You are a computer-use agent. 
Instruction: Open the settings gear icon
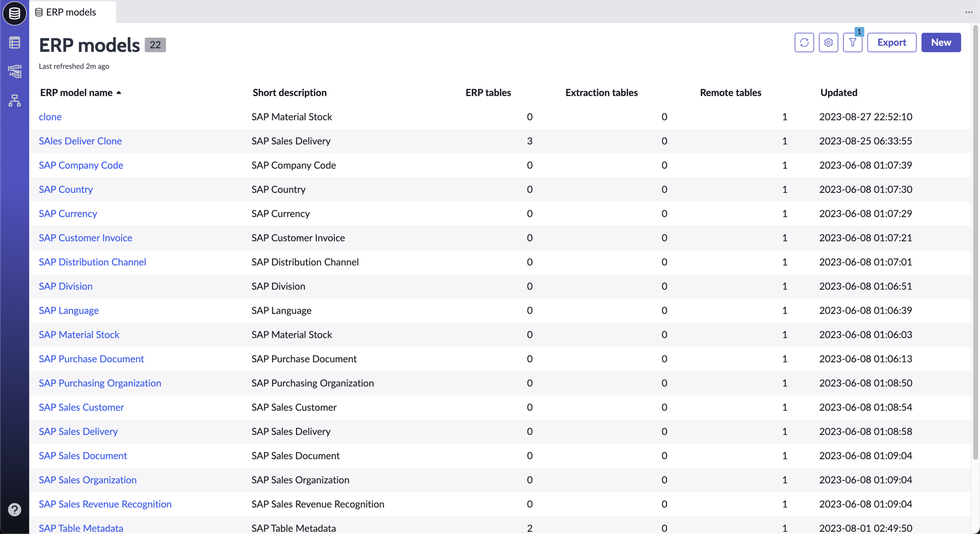coord(829,43)
